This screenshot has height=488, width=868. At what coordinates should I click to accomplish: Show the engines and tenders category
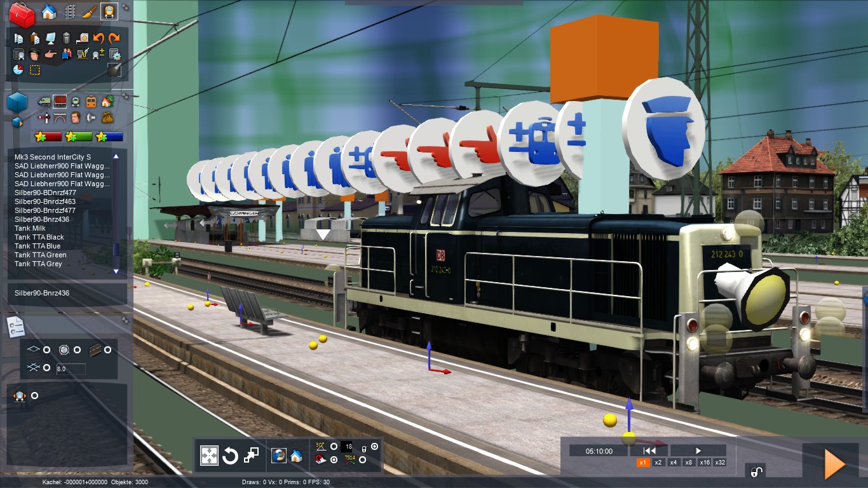(x=44, y=101)
